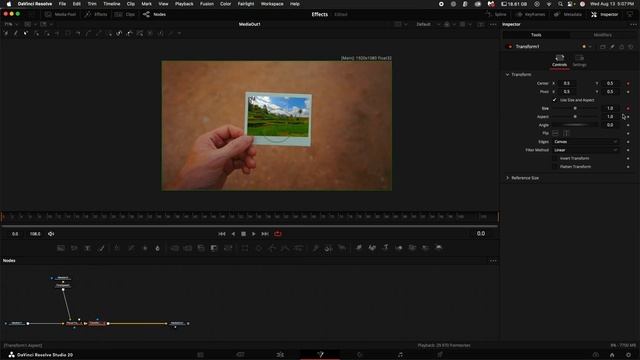Flip the image horizontally
This screenshot has height=360, width=640.
[555, 133]
